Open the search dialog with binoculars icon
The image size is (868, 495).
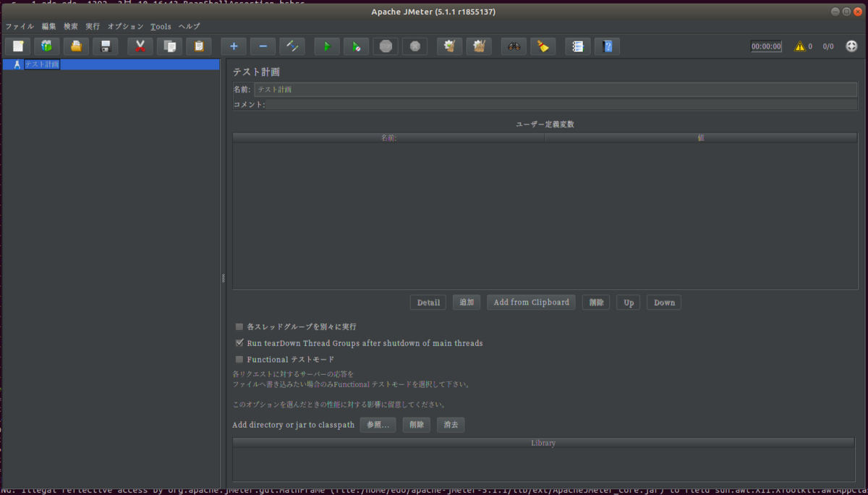(x=513, y=46)
